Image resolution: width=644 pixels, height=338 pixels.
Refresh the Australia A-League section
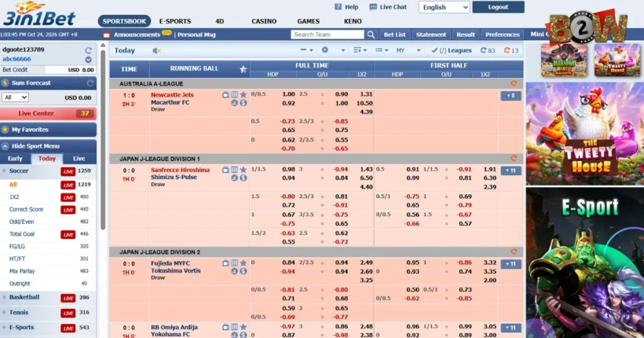click(513, 84)
